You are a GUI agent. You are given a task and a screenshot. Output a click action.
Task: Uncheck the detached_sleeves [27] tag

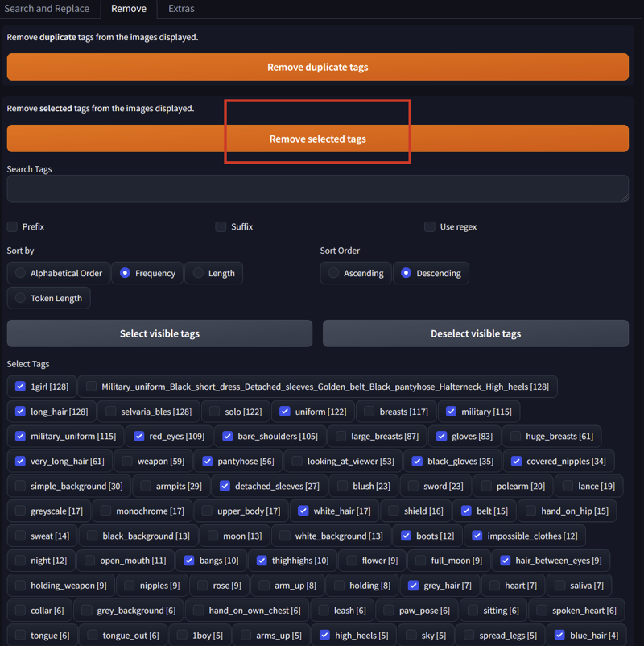pos(225,486)
